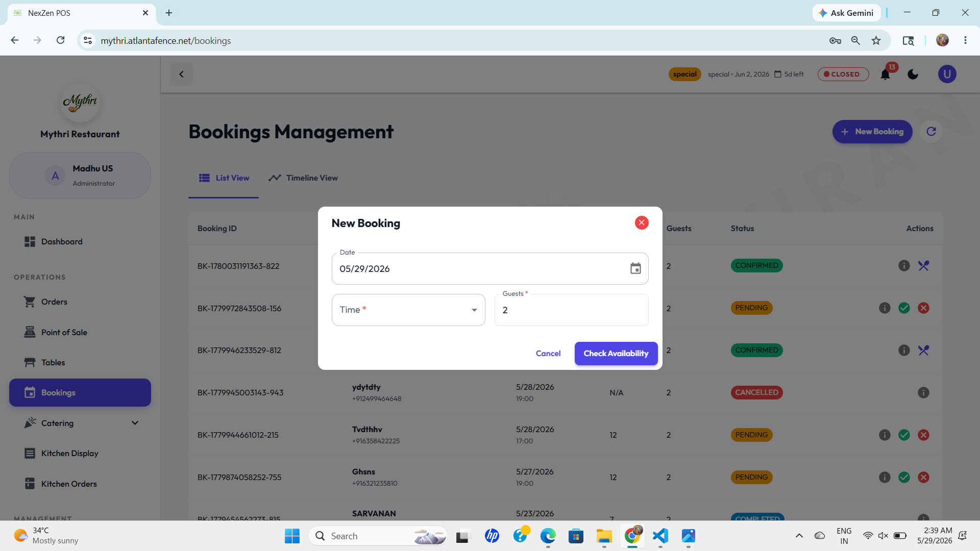Expand the Catering submenu
The width and height of the screenshot is (980, 551).
[80, 423]
